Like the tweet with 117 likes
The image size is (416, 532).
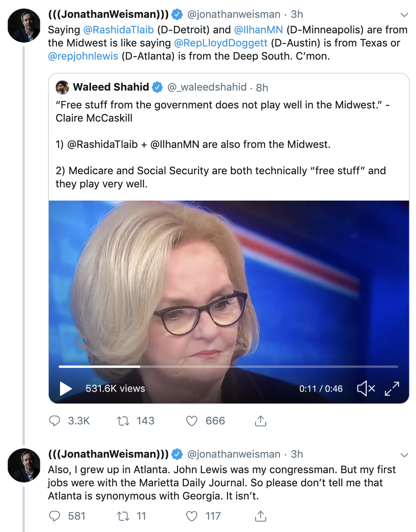pyautogui.click(x=192, y=516)
